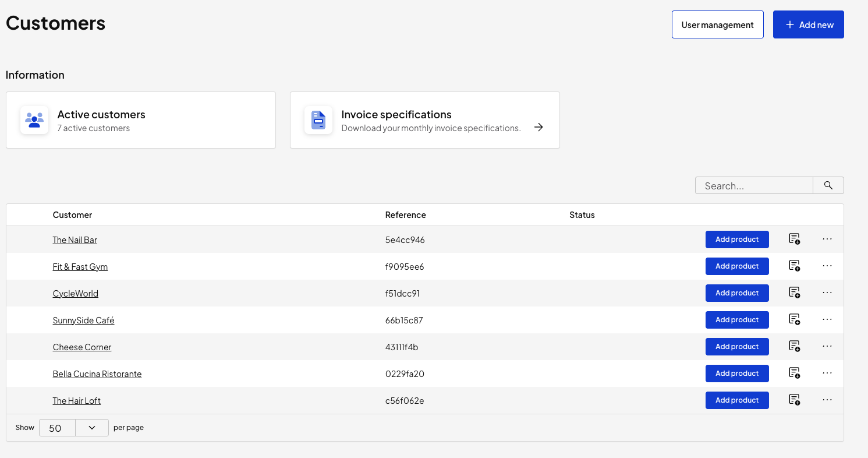Open User management

[717, 24]
